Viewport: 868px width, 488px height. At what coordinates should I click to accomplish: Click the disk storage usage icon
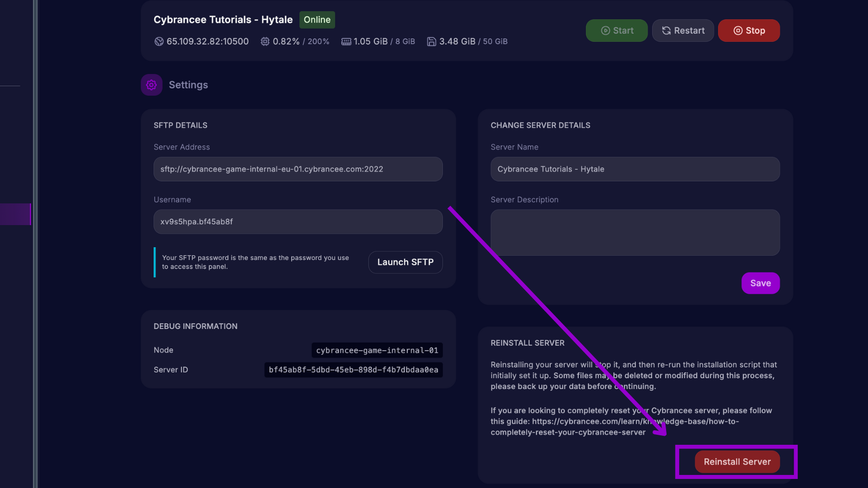431,42
